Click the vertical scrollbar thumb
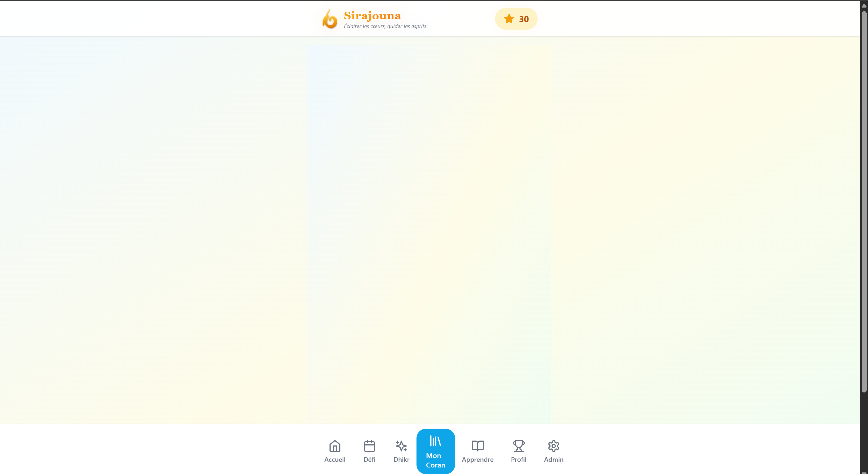 [864, 202]
